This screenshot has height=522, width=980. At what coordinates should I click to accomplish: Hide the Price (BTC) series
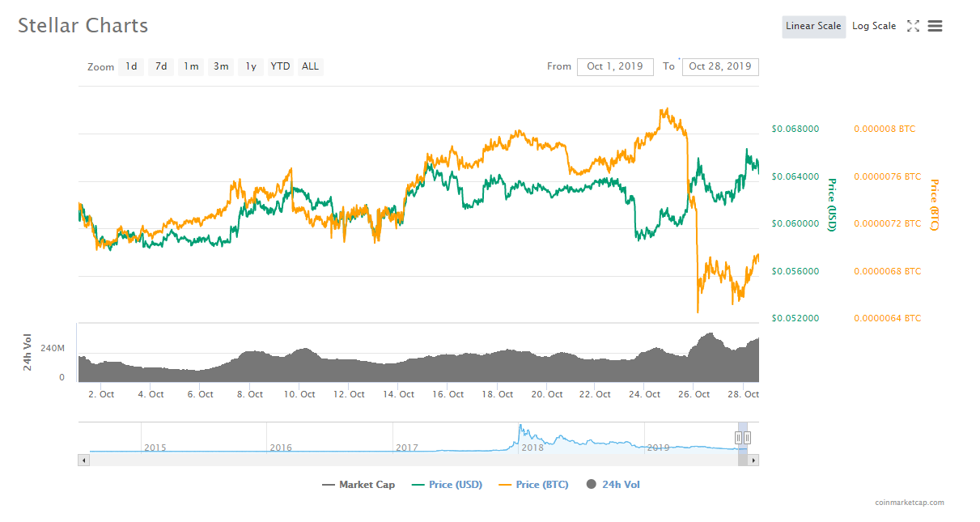tap(533, 485)
